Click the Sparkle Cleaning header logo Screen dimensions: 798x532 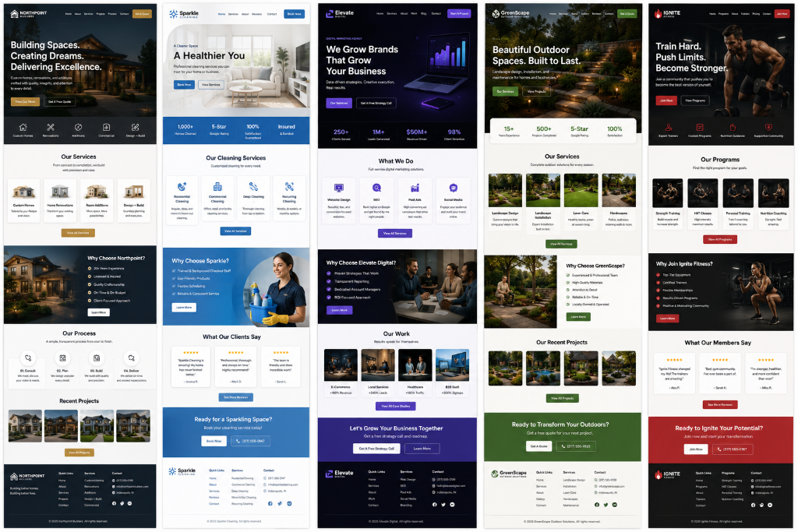[x=184, y=14]
